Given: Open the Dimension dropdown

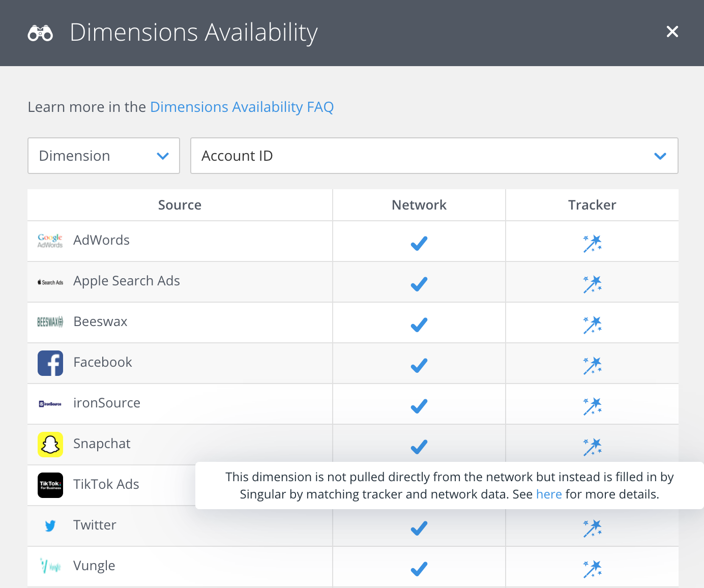Looking at the screenshot, I should [103, 156].
